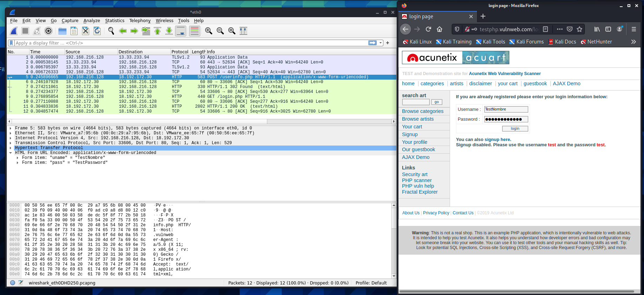
Task: Click the login button on the page
Action: click(x=515, y=129)
